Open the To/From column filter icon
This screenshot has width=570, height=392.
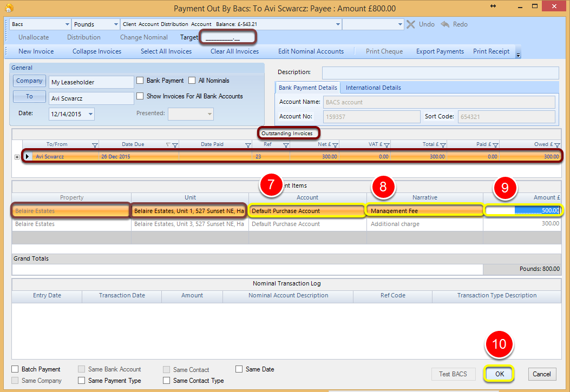pyautogui.click(x=95, y=145)
